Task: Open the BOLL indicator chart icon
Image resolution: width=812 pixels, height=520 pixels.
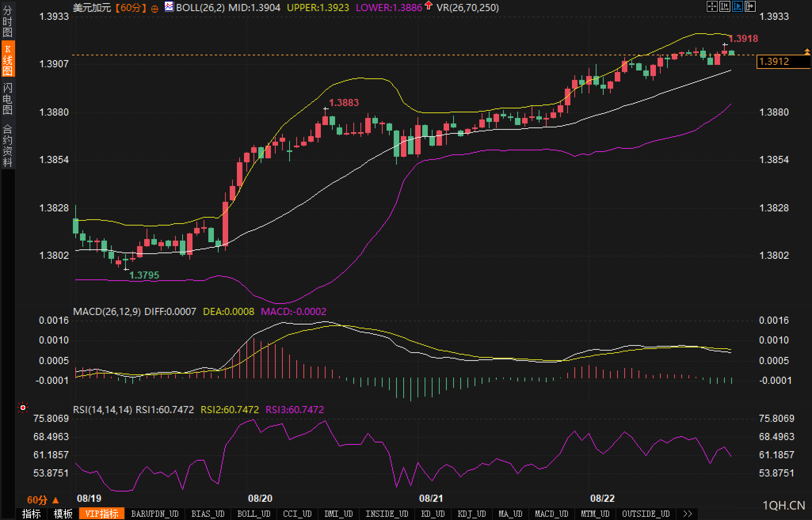Action: pyautogui.click(x=169, y=7)
